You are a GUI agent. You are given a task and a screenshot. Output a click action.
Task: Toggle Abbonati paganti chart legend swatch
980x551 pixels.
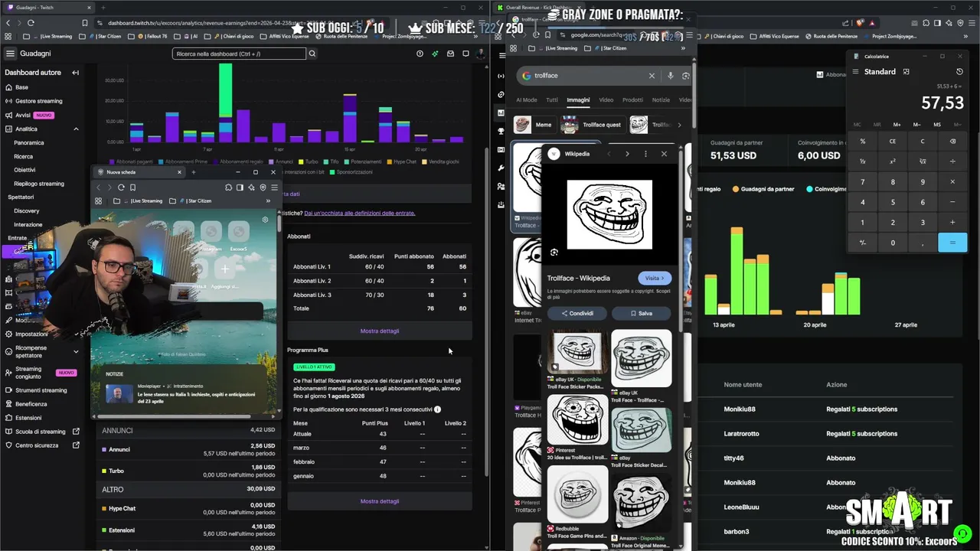pyautogui.click(x=113, y=162)
